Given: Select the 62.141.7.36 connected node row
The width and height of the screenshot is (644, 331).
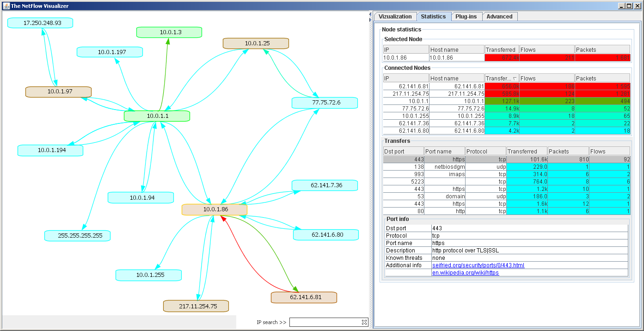Looking at the screenshot, I should [507, 123].
